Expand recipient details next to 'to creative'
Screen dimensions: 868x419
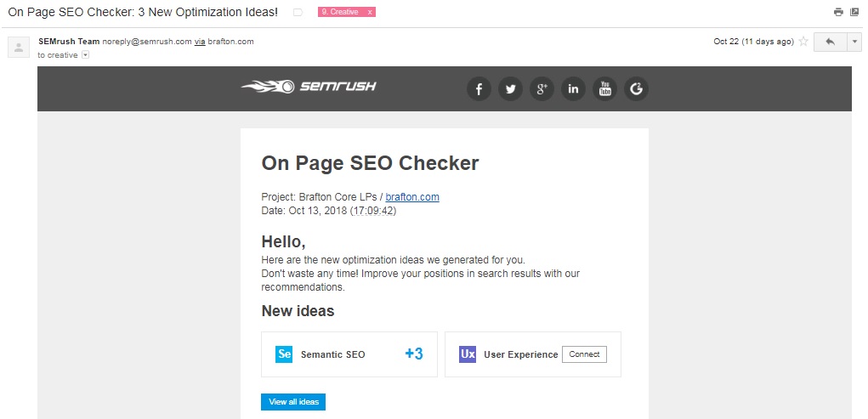(x=85, y=55)
